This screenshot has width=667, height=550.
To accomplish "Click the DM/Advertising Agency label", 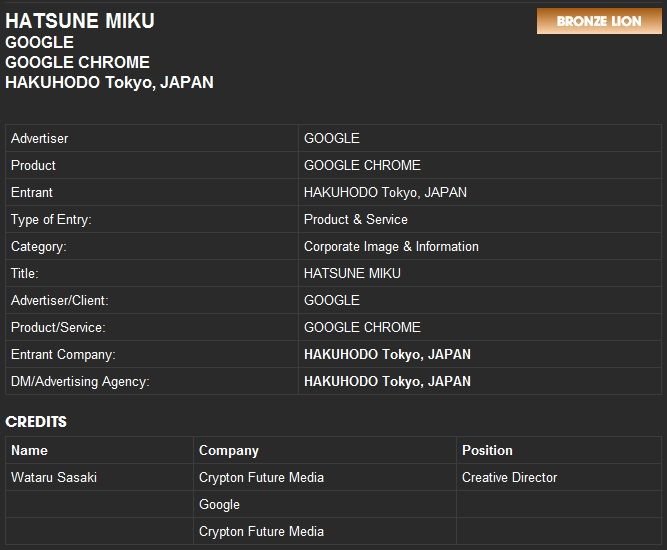I will (x=80, y=381).
